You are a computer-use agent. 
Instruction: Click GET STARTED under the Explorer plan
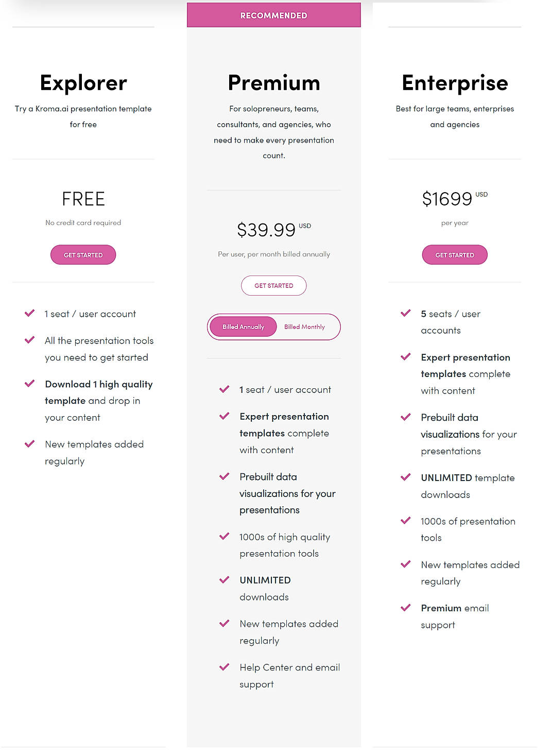click(x=83, y=254)
